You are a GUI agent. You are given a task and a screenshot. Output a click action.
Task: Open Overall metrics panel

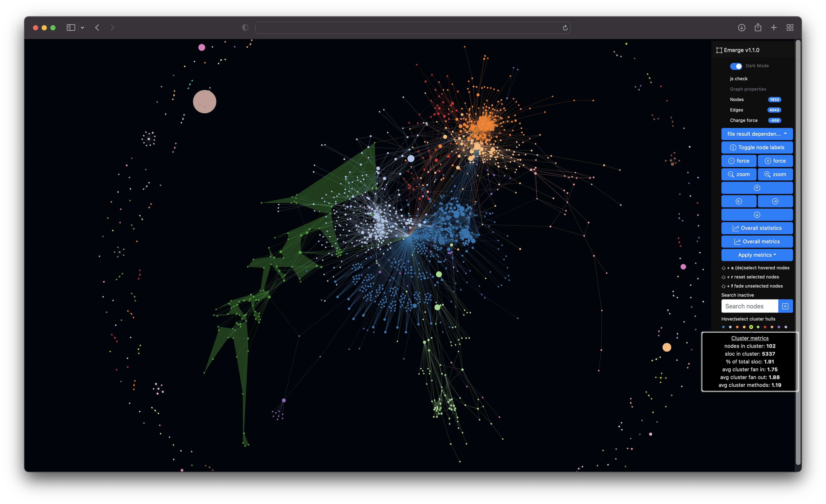pyautogui.click(x=757, y=241)
